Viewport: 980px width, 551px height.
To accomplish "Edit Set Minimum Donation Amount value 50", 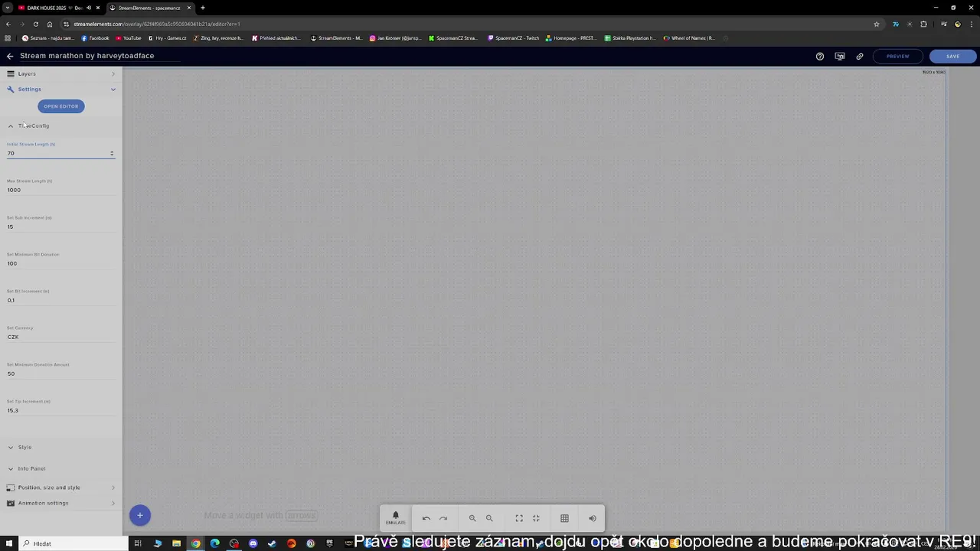I will point(61,373).
